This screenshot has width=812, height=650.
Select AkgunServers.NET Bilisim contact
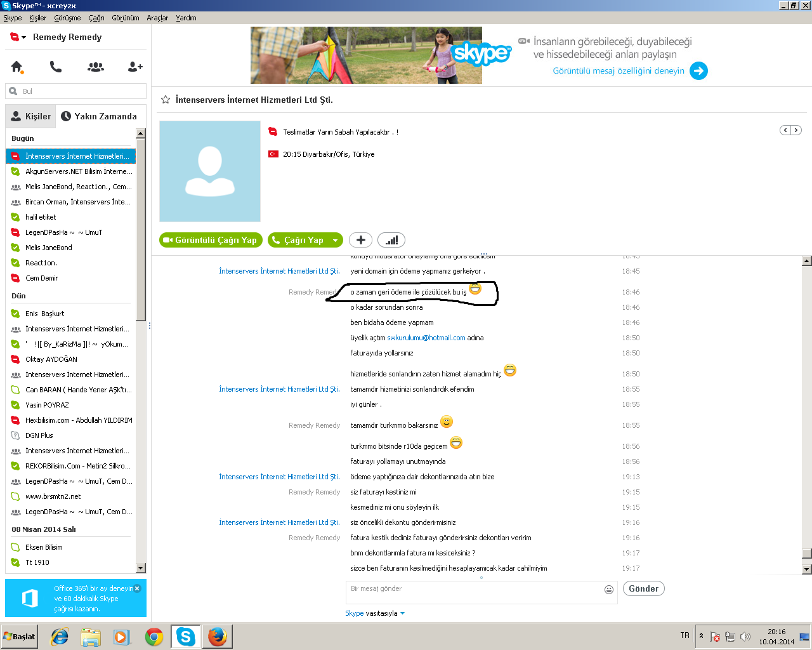click(x=71, y=171)
